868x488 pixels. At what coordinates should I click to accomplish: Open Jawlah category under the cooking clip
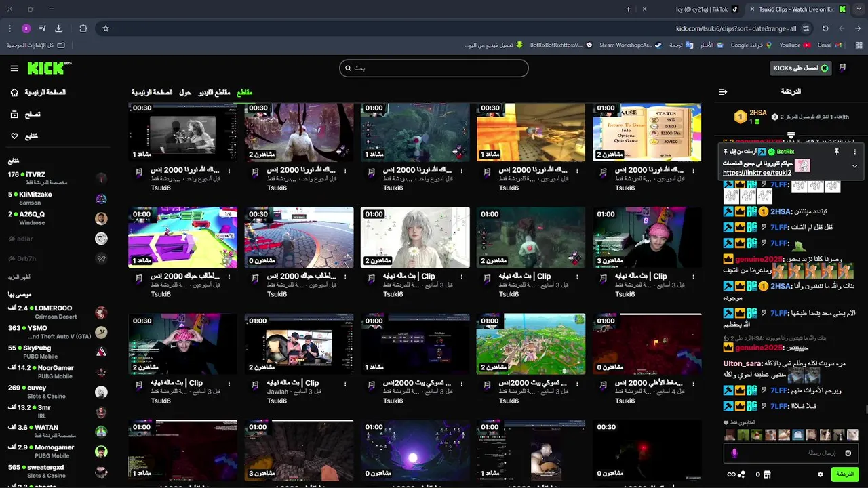click(278, 392)
